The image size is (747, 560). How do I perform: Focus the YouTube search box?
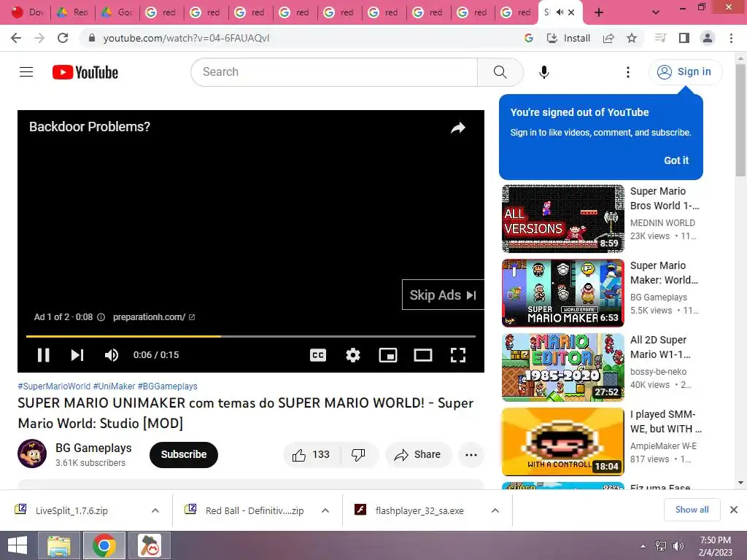coord(334,72)
